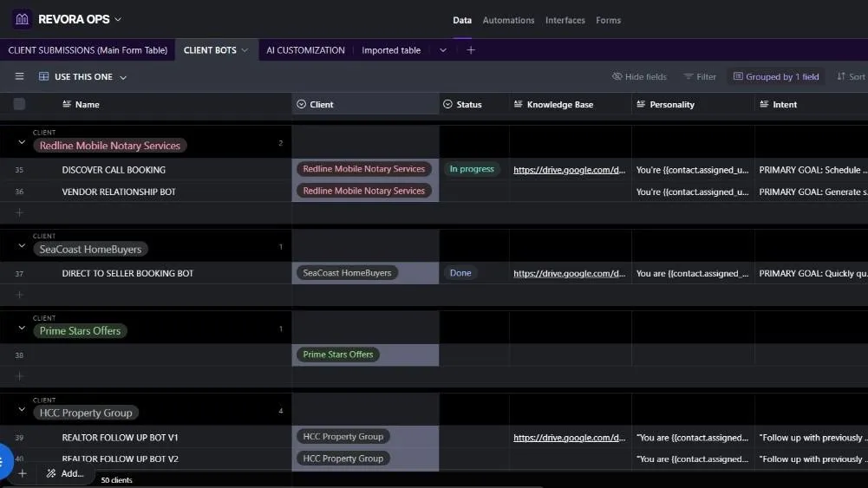Viewport: 868px width, 488px height.
Task: Collapse the Prime Stars Offers group
Action: pyautogui.click(x=22, y=328)
